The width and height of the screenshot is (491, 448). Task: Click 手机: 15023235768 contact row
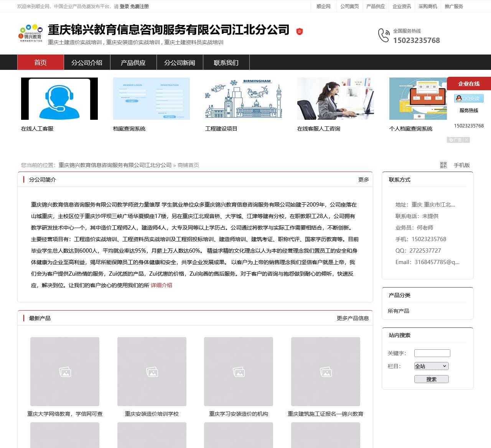click(x=421, y=239)
